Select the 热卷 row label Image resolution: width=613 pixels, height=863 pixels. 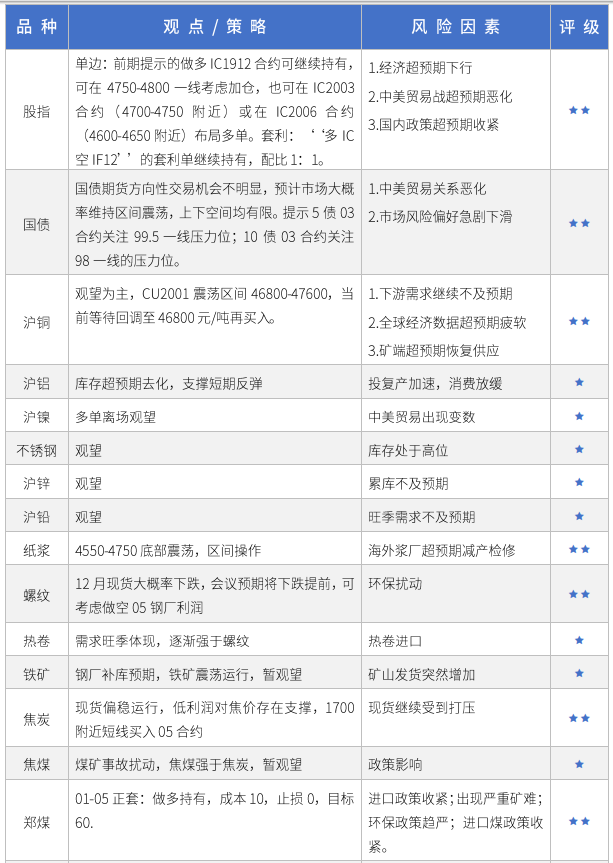click(36, 641)
